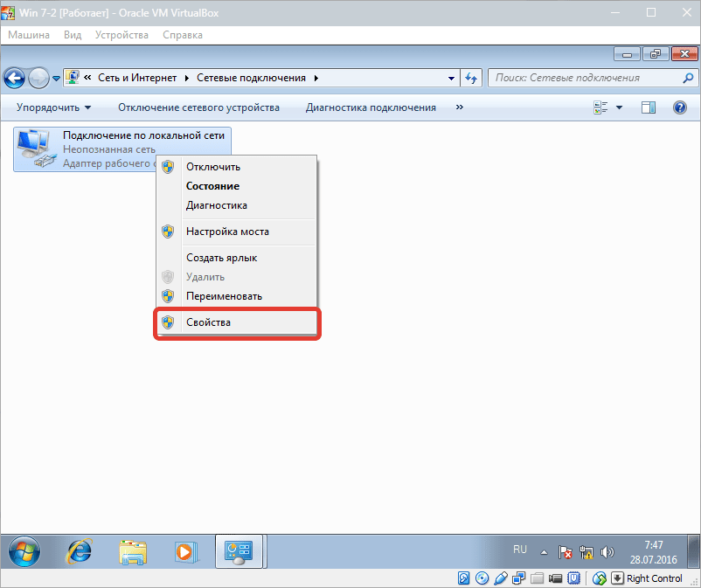Click the Forward navigation arrow
Image resolution: width=701 pixels, height=588 pixels.
click(38, 78)
